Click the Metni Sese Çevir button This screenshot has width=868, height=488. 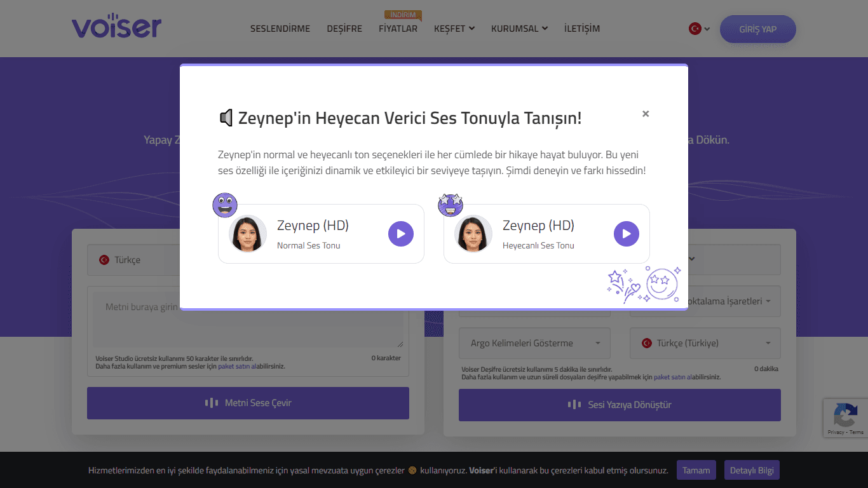[x=248, y=403]
